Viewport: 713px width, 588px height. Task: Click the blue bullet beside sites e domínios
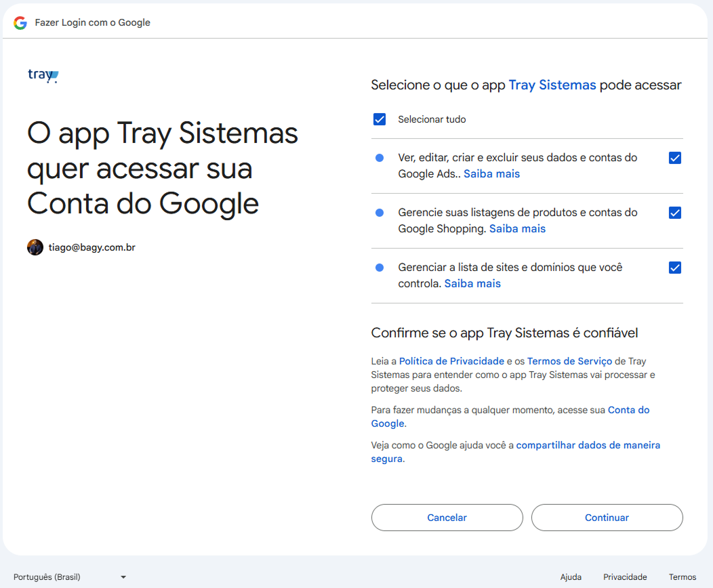380,268
